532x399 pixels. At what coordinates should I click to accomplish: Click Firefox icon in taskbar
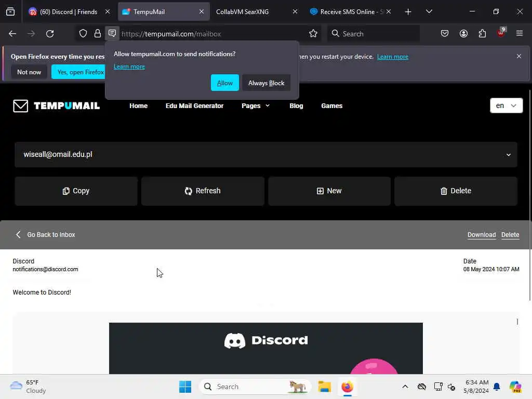pos(347,387)
